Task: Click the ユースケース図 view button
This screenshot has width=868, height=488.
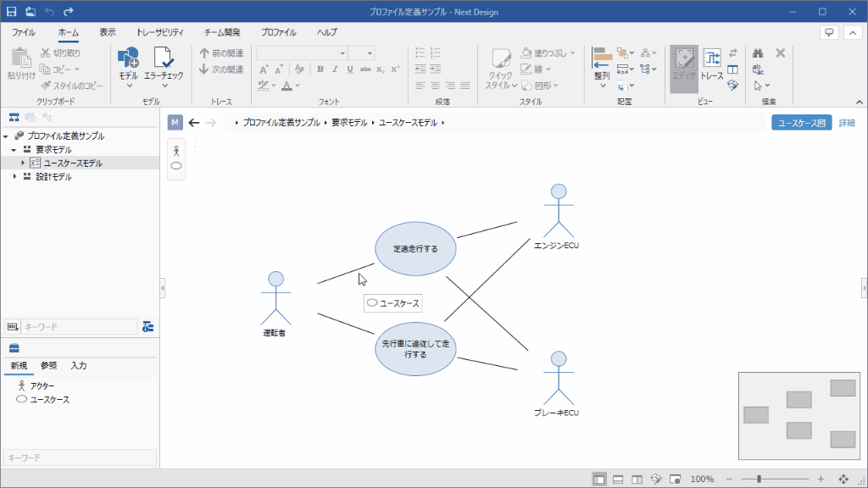Action: (x=802, y=123)
